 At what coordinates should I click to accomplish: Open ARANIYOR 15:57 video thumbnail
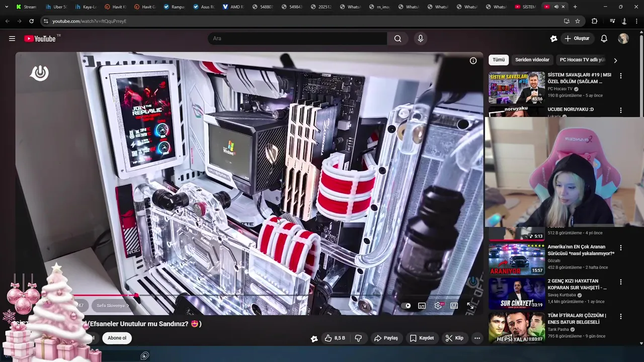click(x=517, y=259)
